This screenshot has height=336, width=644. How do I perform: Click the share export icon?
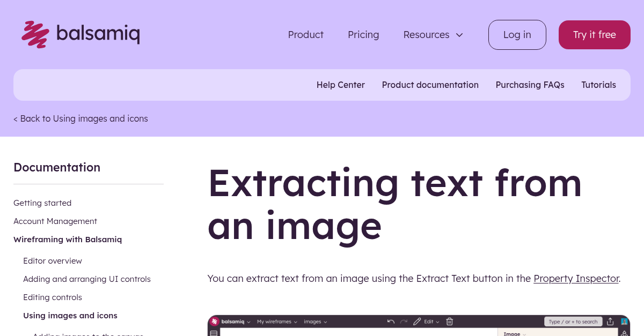point(610,322)
